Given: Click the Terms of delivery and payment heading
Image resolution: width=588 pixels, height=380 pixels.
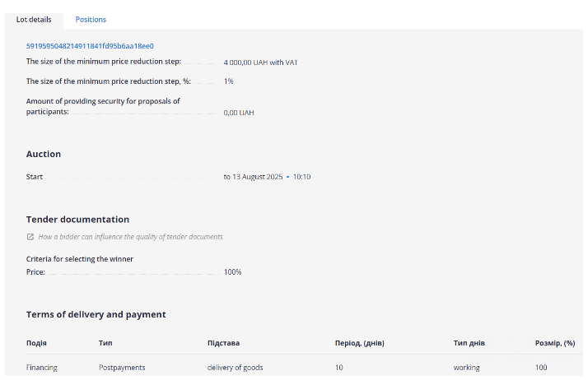Looking at the screenshot, I should tap(96, 314).
